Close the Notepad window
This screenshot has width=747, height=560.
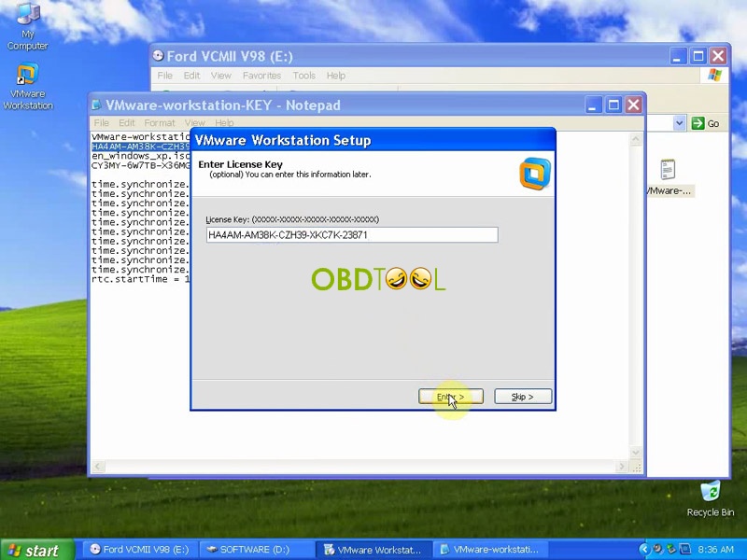[x=634, y=105]
